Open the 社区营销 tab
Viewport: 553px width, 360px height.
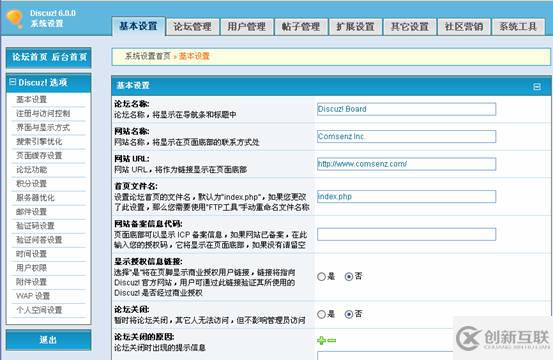tap(464, 27)
